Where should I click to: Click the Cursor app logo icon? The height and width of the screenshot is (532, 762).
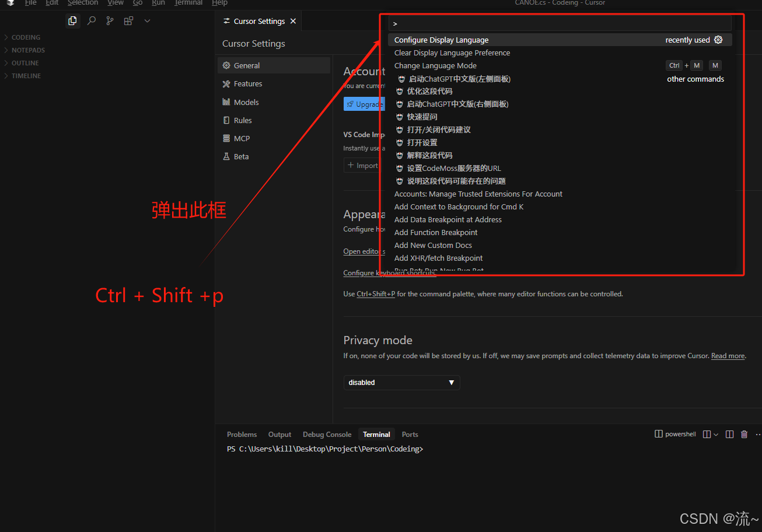(10, 3)
